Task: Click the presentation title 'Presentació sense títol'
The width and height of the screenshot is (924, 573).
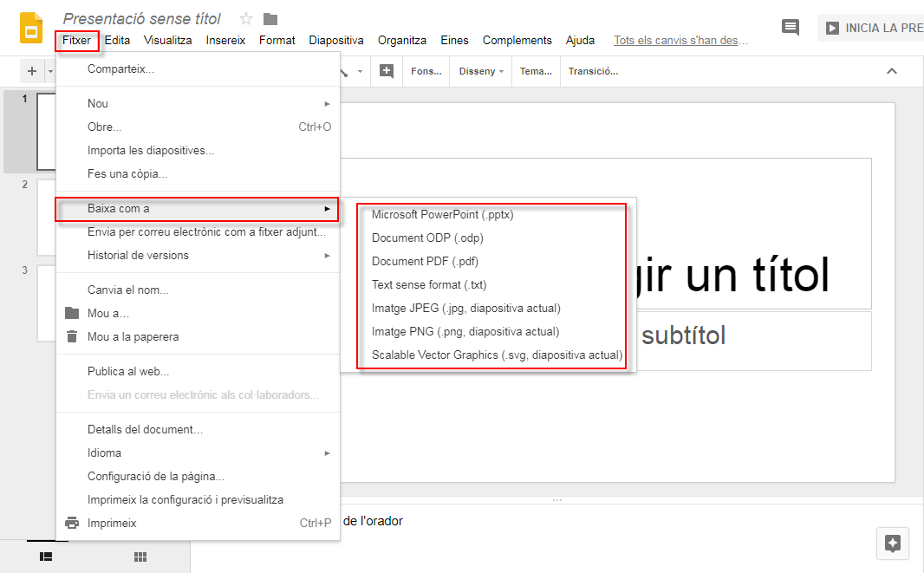Action: (142, 19)
